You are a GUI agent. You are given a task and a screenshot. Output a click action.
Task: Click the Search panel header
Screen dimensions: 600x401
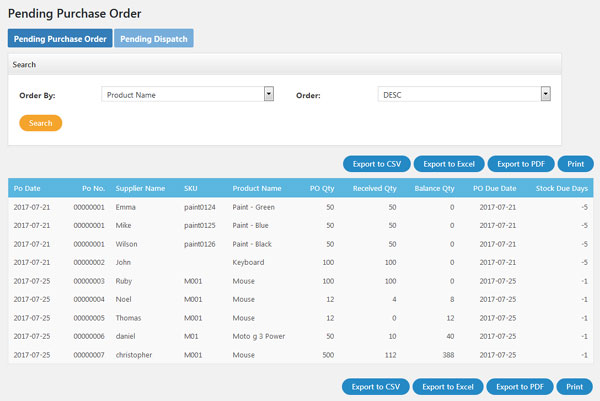[x=285, y=64]
